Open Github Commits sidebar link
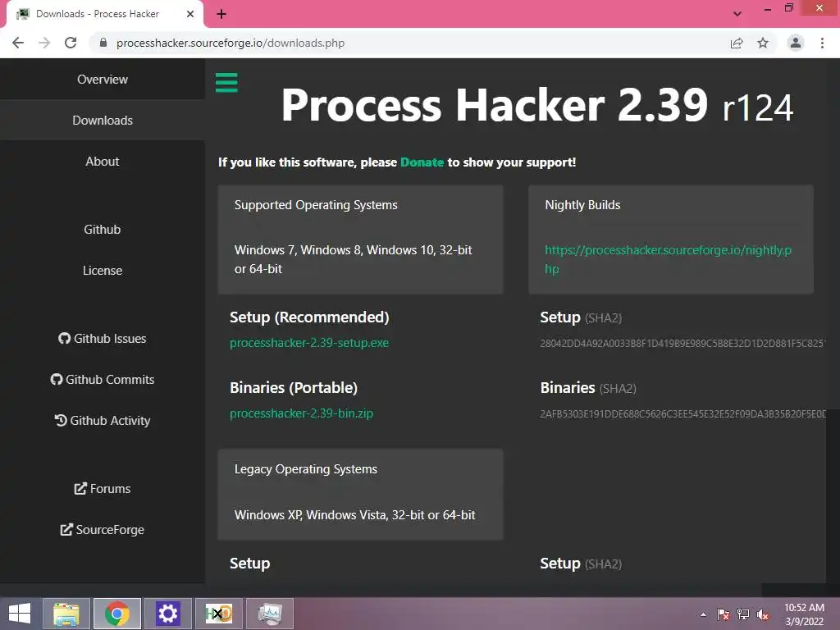 (x=103, y=379)
